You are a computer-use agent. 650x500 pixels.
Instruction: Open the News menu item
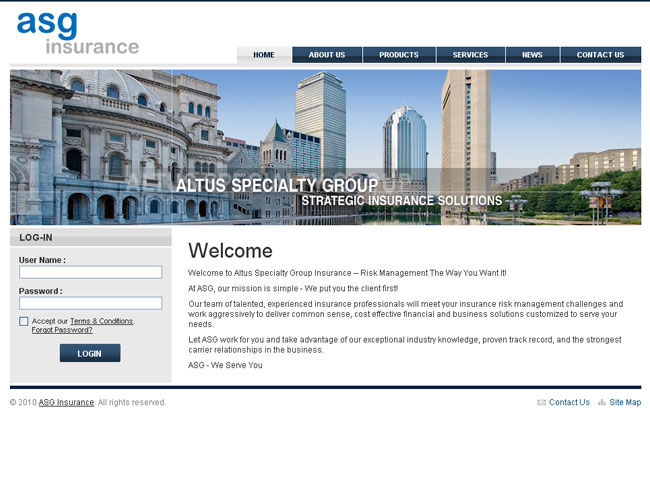click(x=532, y=55)
